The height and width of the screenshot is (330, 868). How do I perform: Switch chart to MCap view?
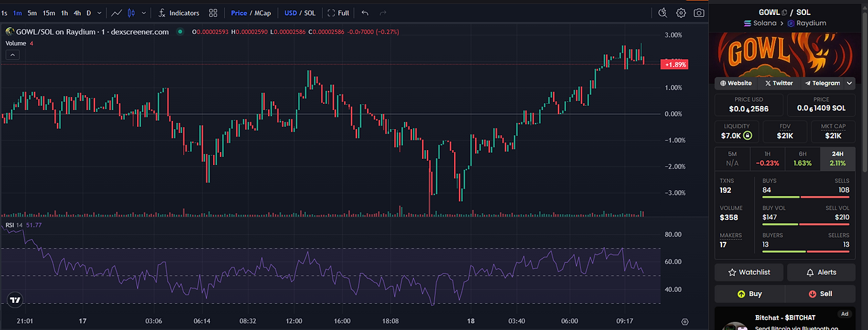click(261, 13)
